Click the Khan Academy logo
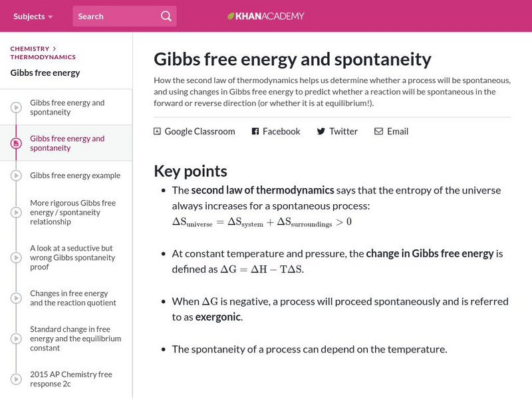Viewport: 532px width, 399px height. (265, 16)
